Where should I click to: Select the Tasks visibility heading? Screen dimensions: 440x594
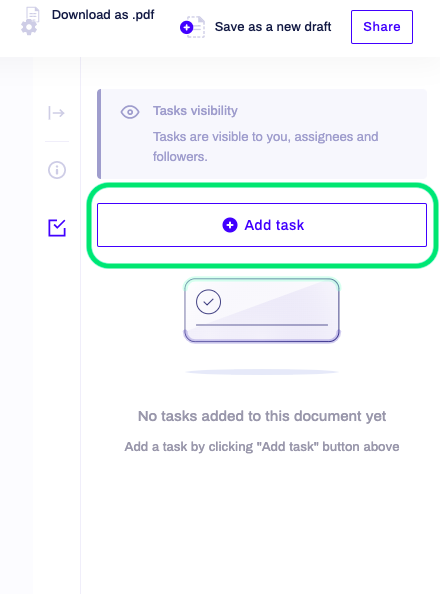[195, 111]
